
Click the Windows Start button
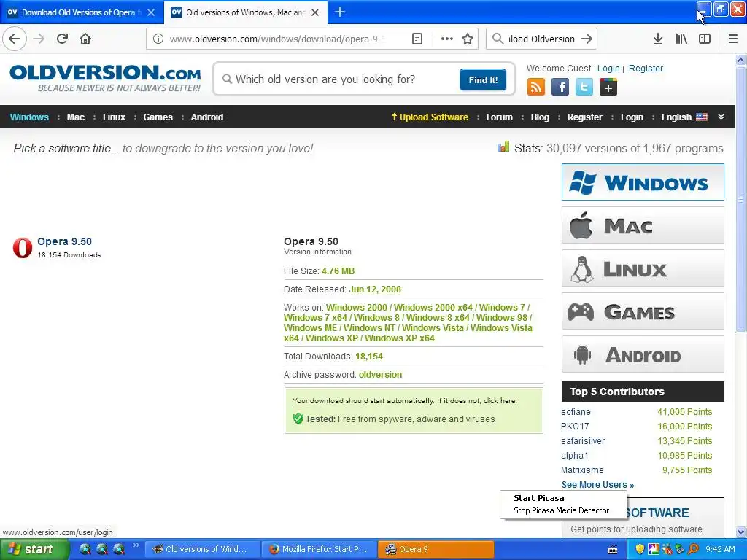click(34, 549)
